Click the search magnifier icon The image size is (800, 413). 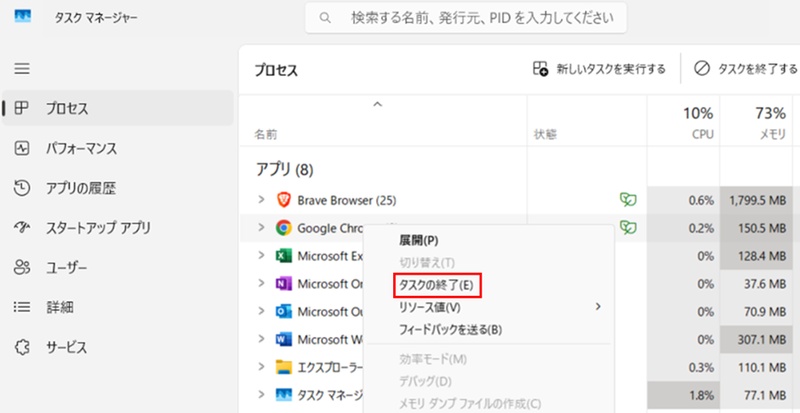click(x=325, y=18)
